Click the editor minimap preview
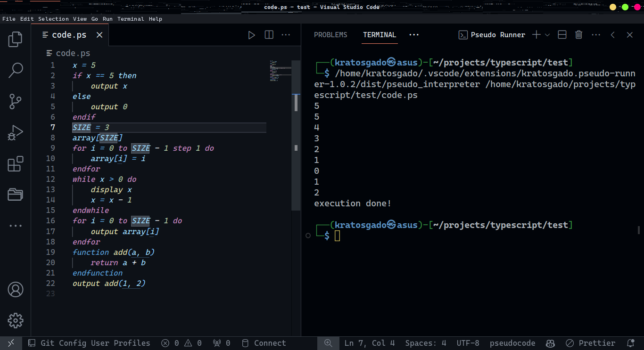The image size is (644, 350). tap(280, 71)
